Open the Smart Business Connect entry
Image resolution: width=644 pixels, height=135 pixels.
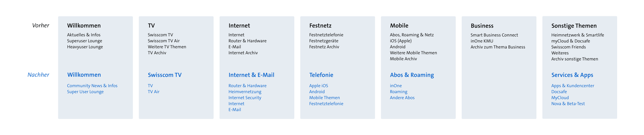click(x=494, y=35)
